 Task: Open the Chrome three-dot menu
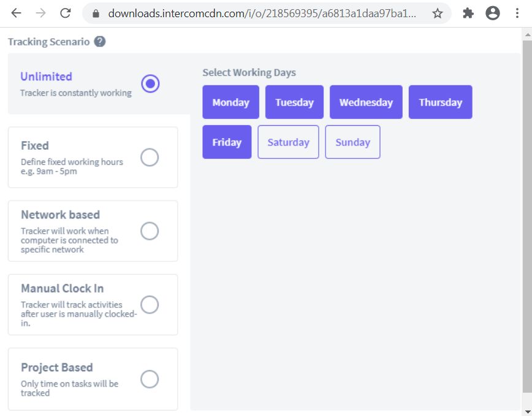pyautogui.click(x=517, y=13)
